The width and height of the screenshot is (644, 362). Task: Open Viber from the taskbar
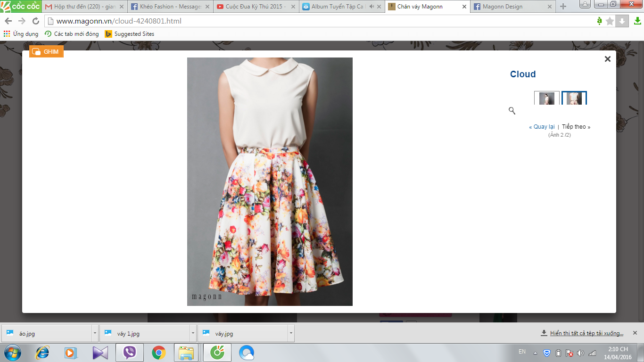coord(129,353)
